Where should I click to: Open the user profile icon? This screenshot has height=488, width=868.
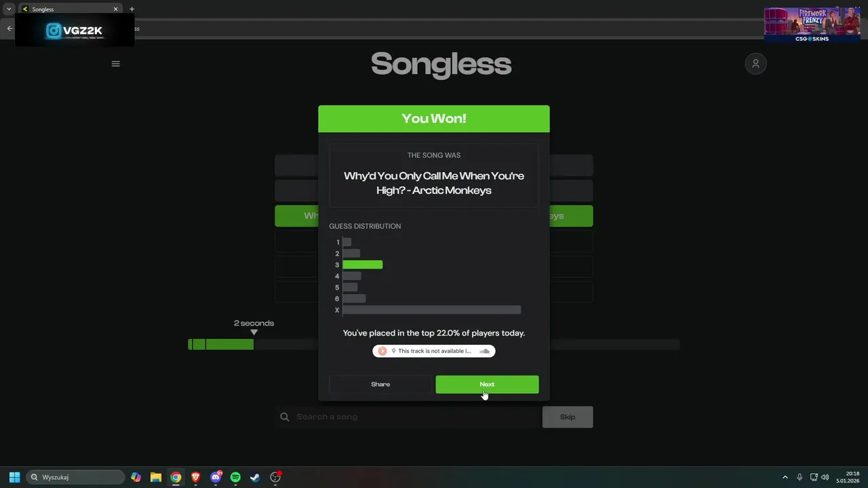click(755, 64)
